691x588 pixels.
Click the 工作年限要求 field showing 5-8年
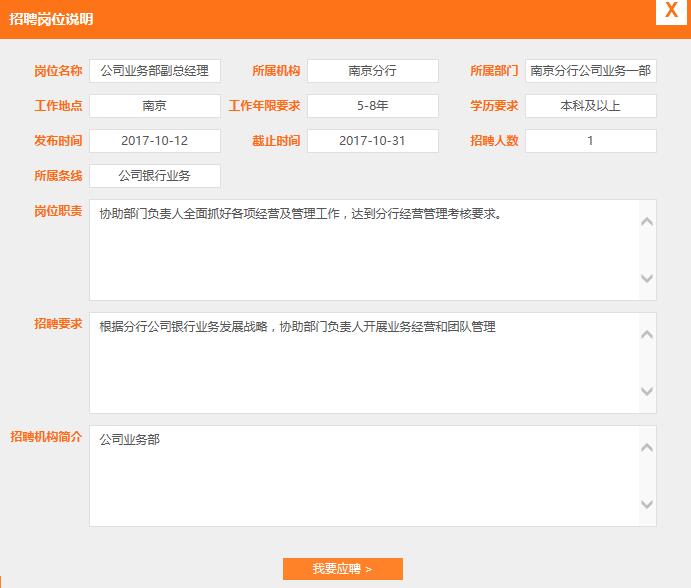tap(372, 106)
